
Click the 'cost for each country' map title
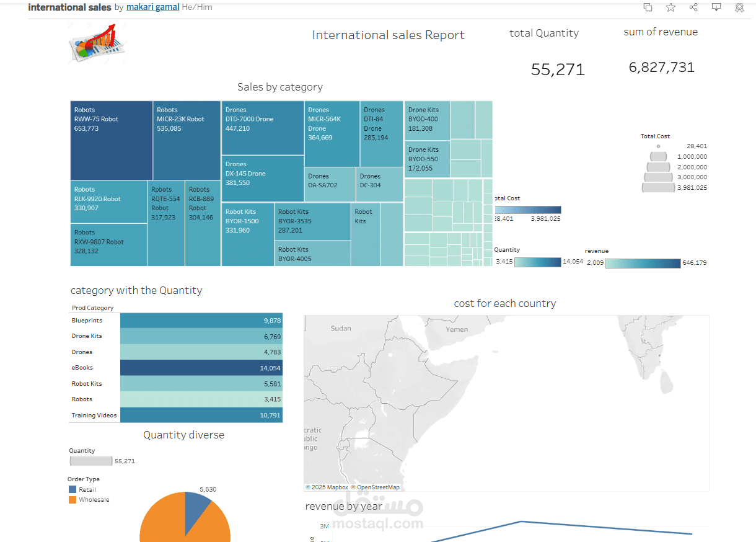click(x=505, y=303)
